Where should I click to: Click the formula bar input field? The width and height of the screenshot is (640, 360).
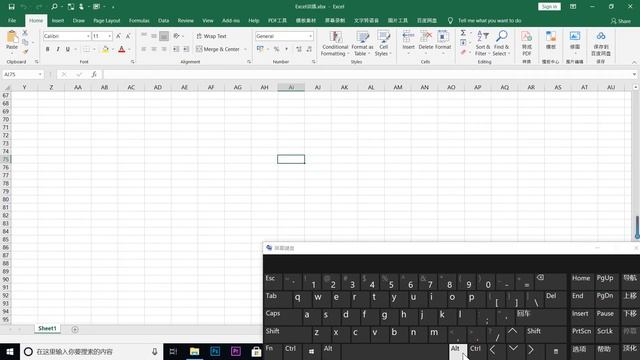click(x=368, y=74)
